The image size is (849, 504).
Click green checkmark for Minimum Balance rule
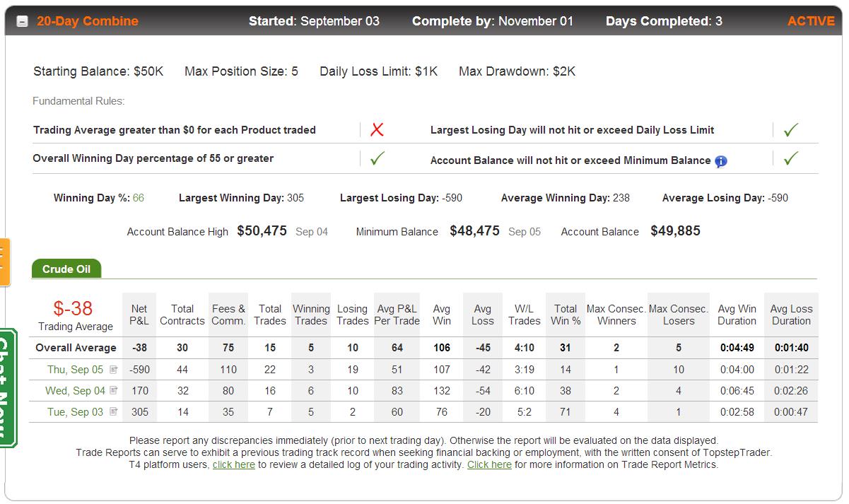(790, 158)
